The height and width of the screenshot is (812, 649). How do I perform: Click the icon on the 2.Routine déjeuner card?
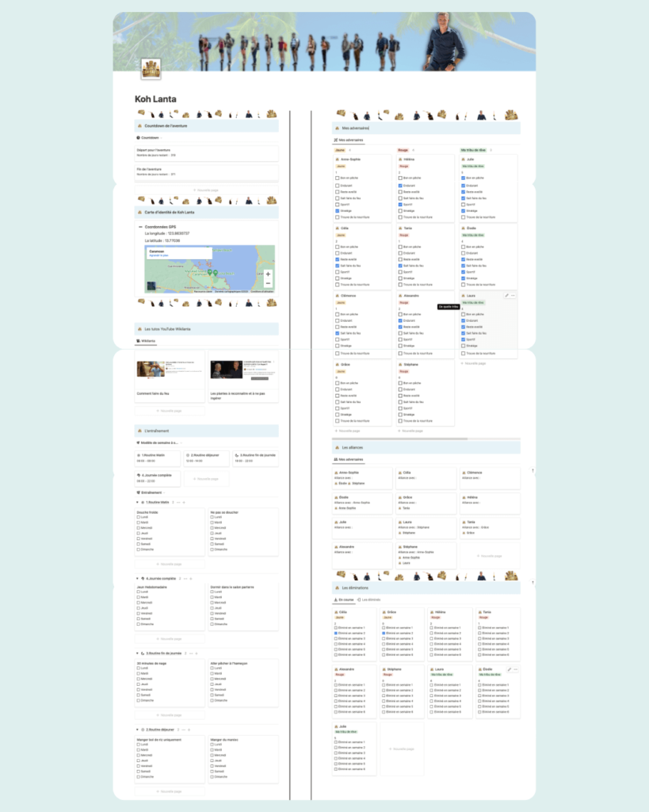point(187,455)
